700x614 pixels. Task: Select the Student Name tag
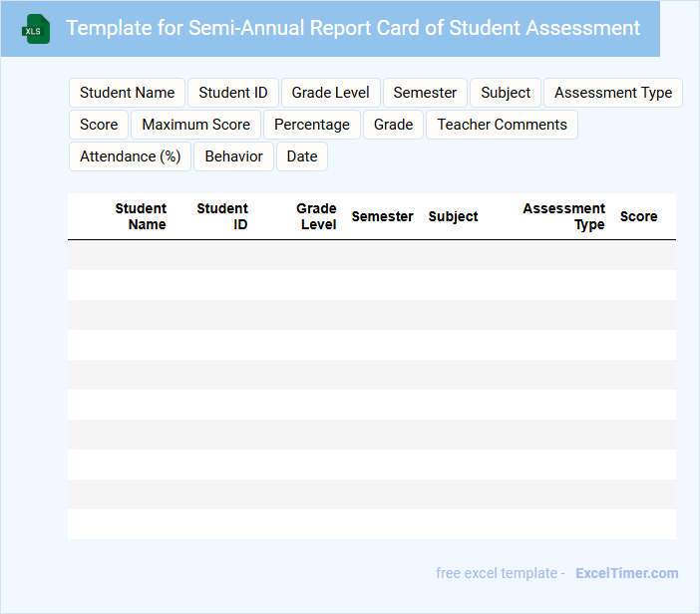tap(127, 93)
